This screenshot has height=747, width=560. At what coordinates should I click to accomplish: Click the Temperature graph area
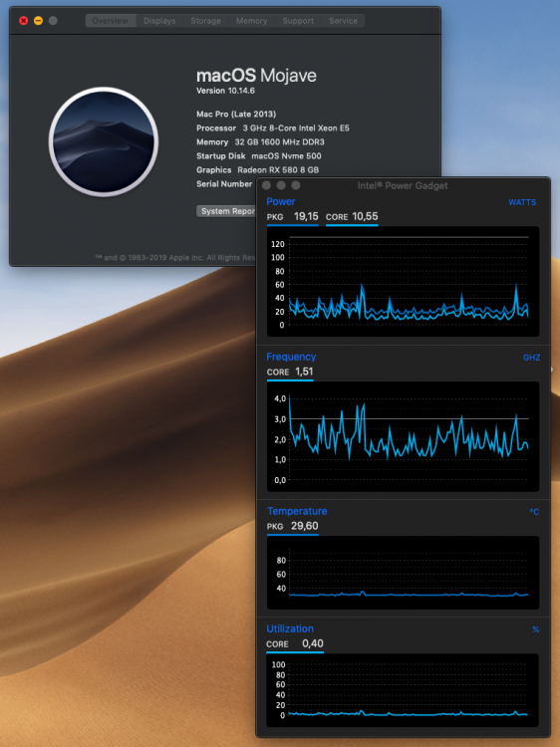[404, 573]
